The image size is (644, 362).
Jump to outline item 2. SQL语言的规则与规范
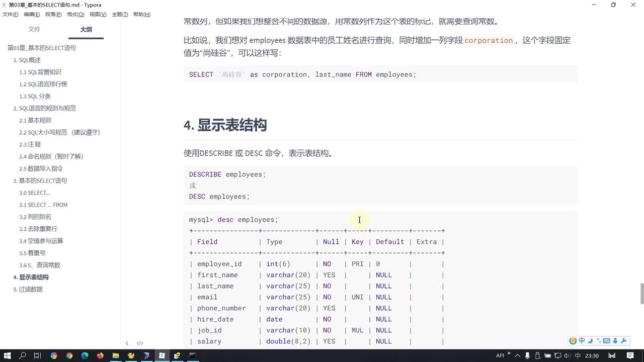click(x=45, y=108)
